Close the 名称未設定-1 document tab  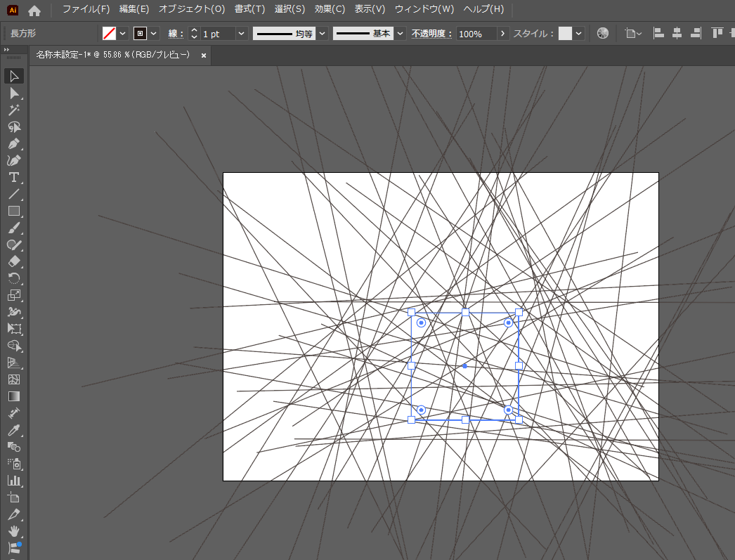click(x=204, y=55)
